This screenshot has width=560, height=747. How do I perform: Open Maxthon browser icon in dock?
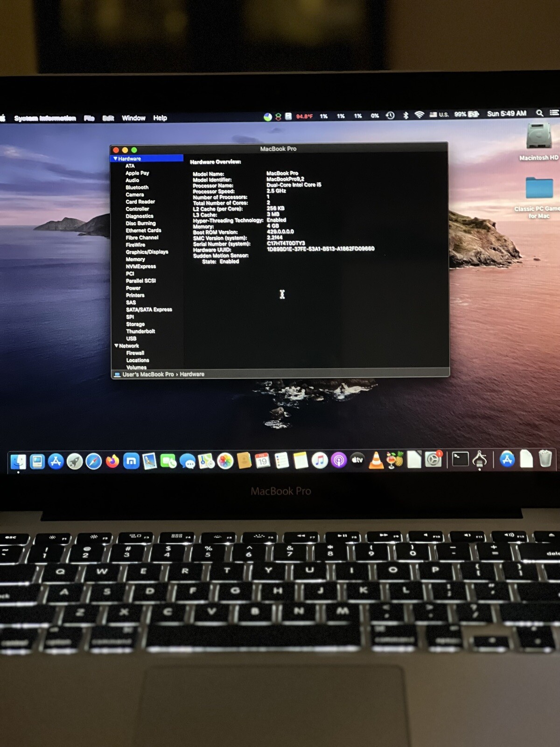pyautogui.click(x=131, y=461)
